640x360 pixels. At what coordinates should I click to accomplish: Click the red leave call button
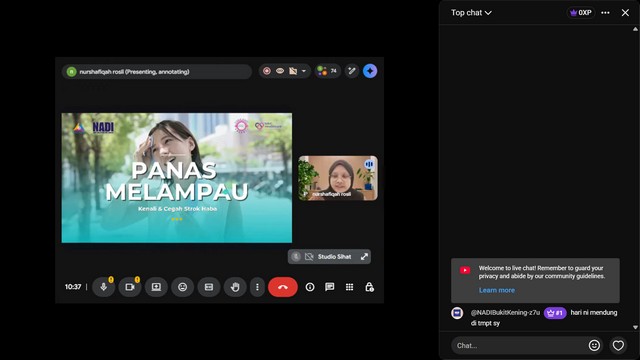click(283, 287)
